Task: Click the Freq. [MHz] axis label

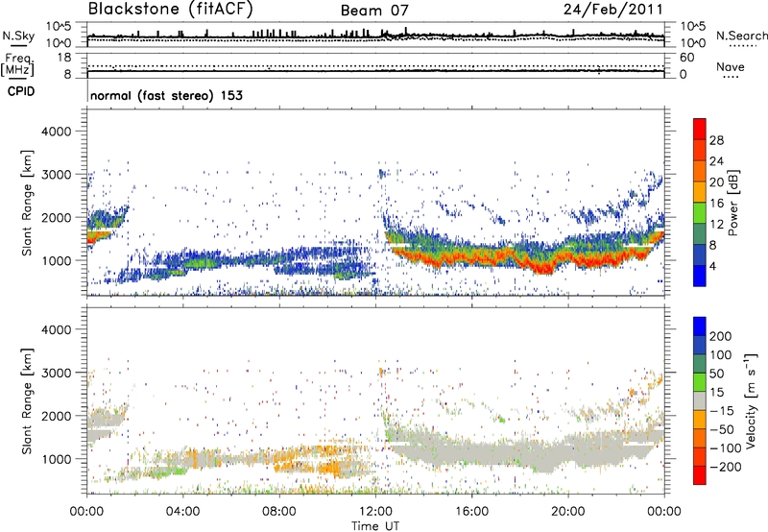Action: tap(18, 64)
